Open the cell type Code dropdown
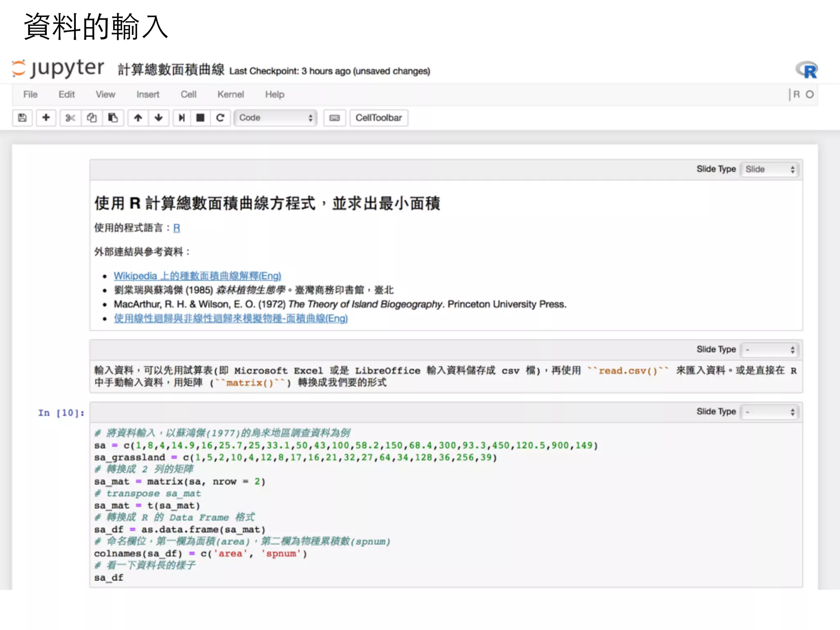Viewport: 840px width, 630px height. (276, 118)
